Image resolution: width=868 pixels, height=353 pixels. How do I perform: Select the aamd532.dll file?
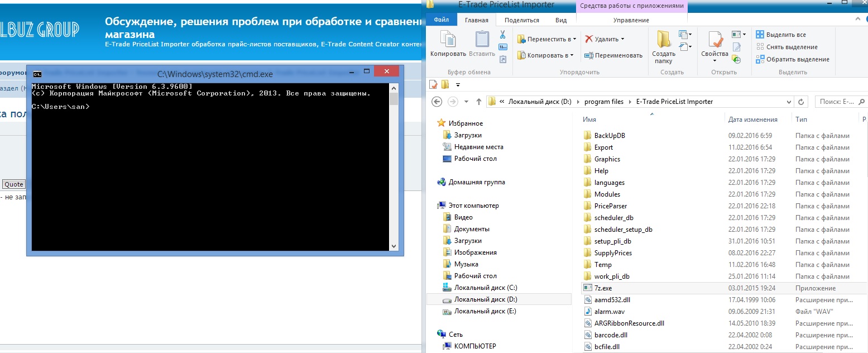[x=612, y=300]
